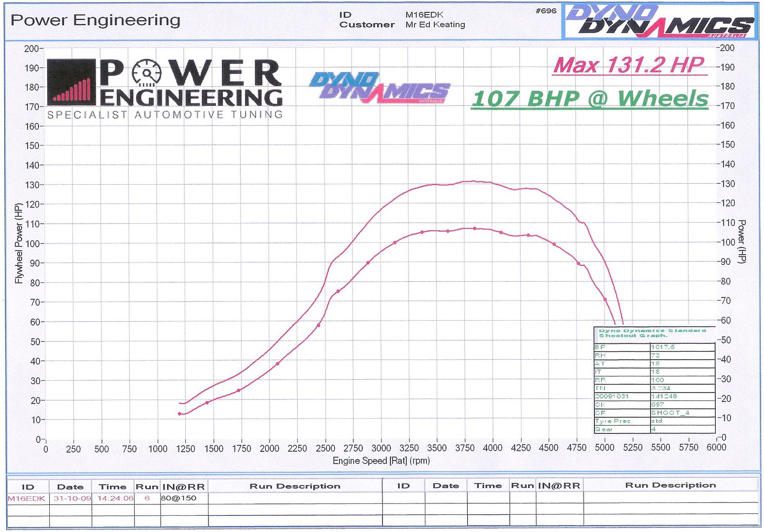Click the 'Customer' label in the header

pos(367,25)
